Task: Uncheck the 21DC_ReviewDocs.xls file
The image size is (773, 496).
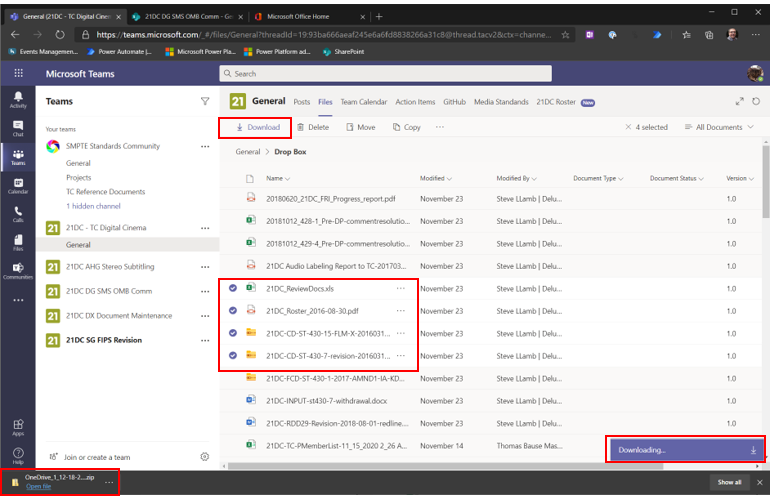Action: (233, 288)
